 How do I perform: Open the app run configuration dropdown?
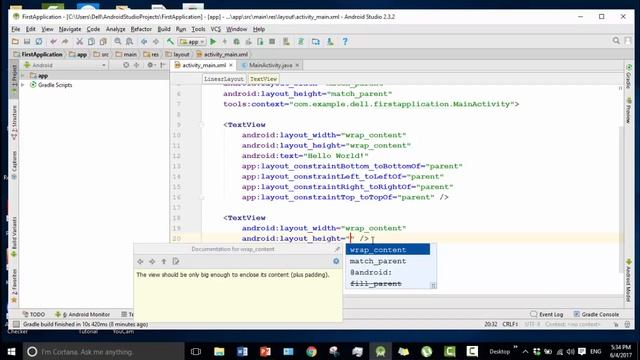(192, 42)
